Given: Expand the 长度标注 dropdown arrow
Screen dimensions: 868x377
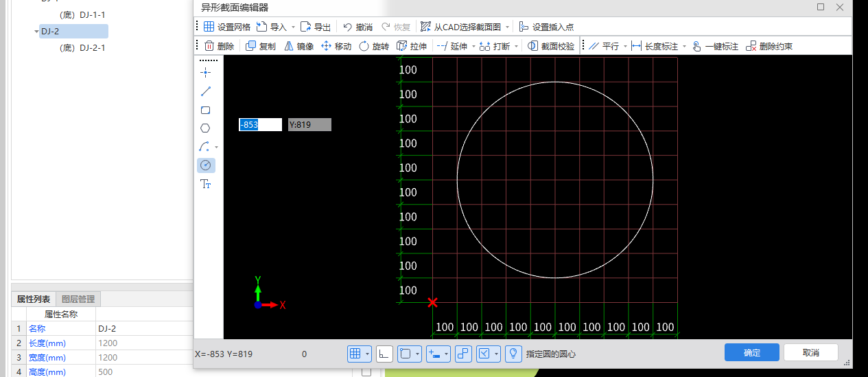Looking at the screenshot, I should pos(684,47).
